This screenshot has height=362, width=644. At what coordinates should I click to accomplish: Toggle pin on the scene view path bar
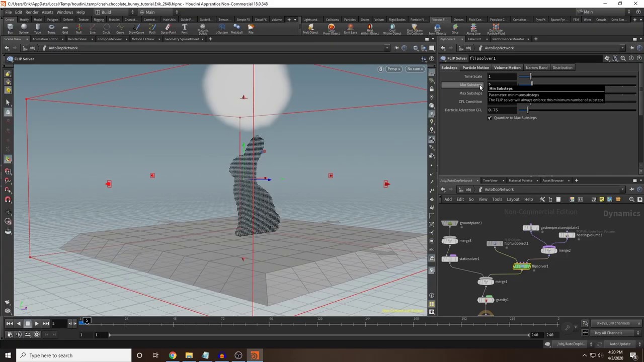(396, 48)
